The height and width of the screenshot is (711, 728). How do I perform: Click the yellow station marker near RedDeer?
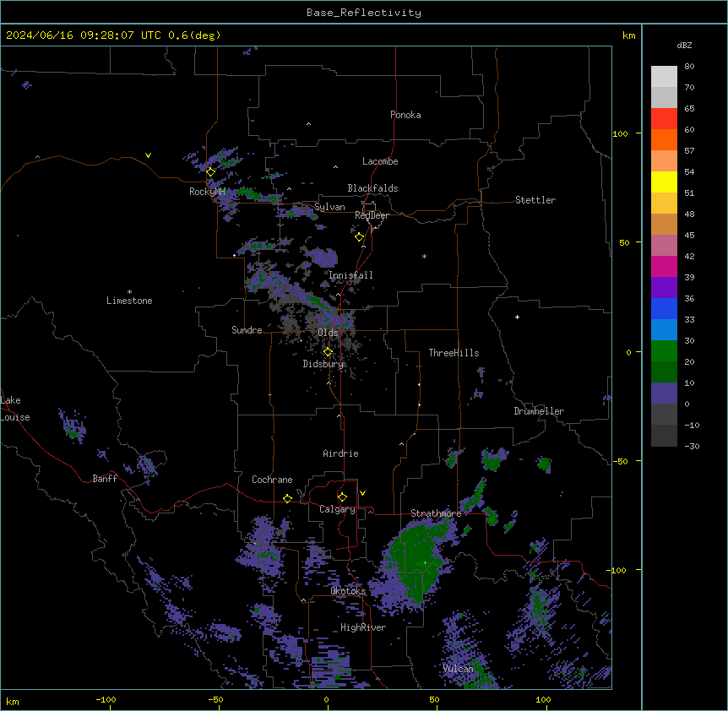tap(359, 237)
